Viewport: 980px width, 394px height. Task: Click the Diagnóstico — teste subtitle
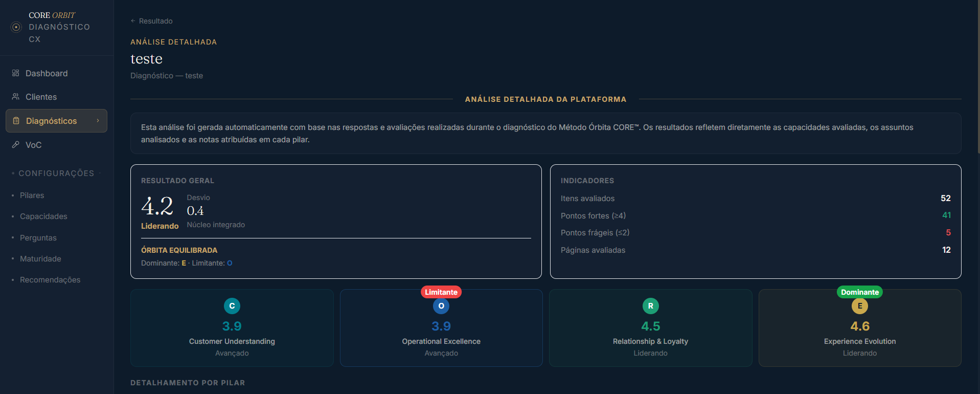coord(167,76)
